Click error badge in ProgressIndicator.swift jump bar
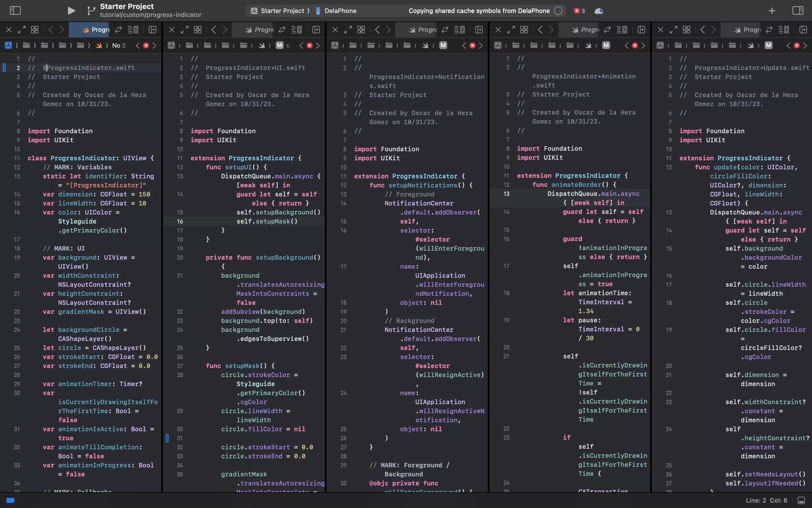Viewport: 812px width, 508px height. (146, 45)
